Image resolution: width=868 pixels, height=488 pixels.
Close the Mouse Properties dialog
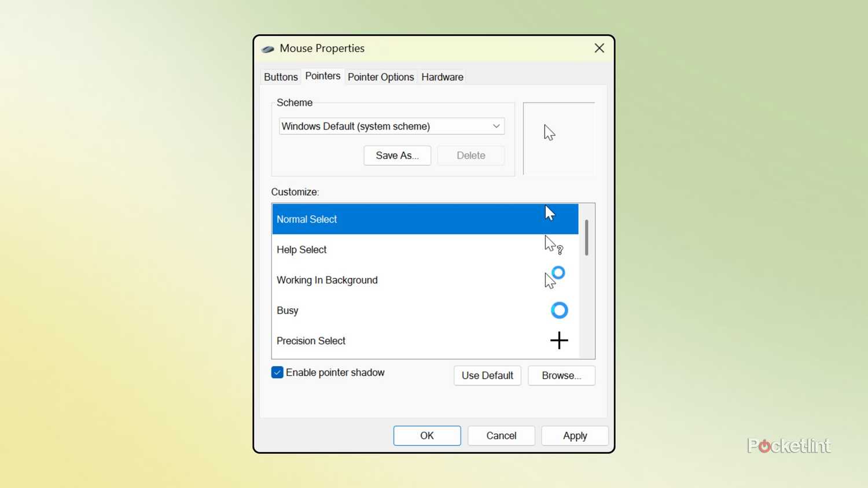599,49
